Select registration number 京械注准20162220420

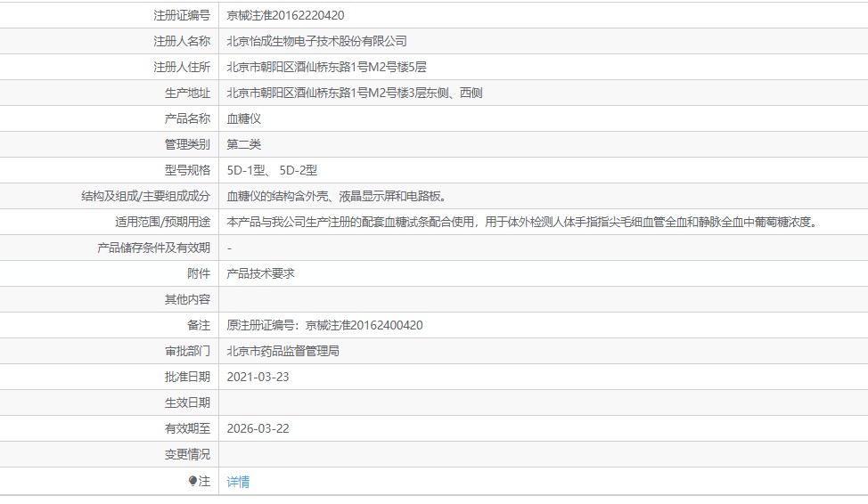tap(286, 15)
